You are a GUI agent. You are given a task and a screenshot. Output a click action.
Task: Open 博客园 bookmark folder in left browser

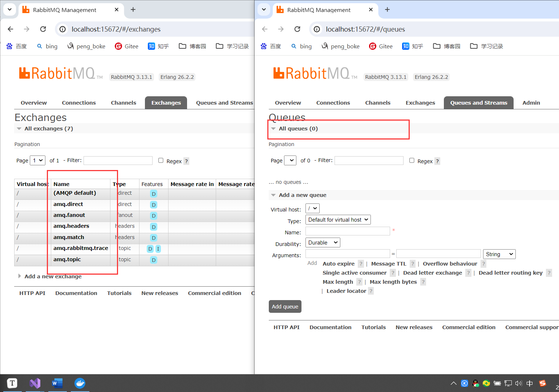pos(193,46)
